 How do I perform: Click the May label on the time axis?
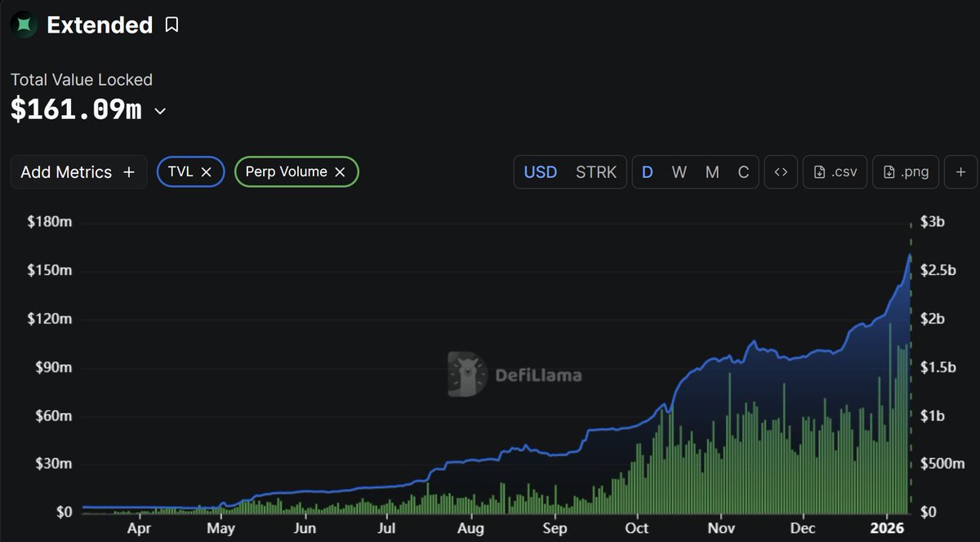click(221, 528)
